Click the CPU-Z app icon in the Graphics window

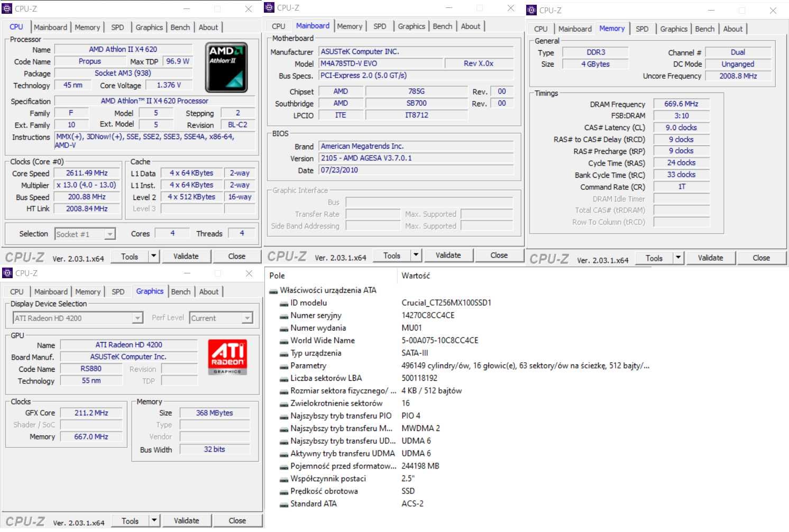click(x=7, y=273)
